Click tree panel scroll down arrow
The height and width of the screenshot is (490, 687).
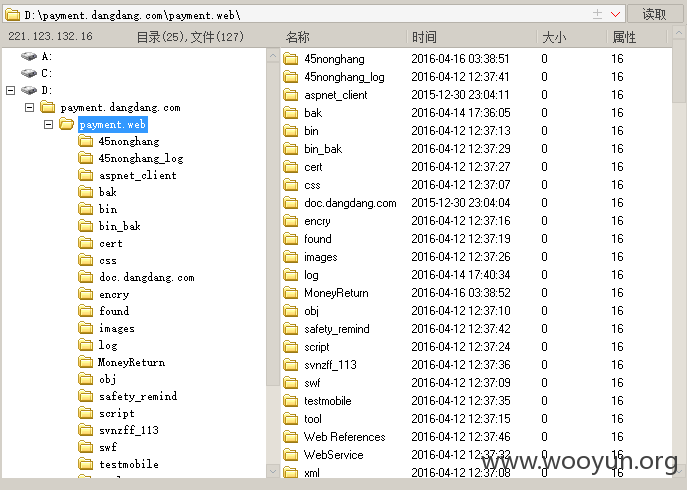[x=273, y=472]
